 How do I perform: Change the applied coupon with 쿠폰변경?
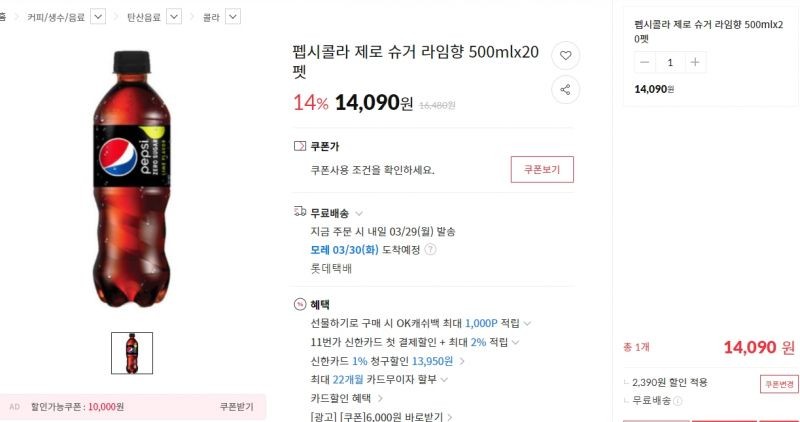[779, 384]
